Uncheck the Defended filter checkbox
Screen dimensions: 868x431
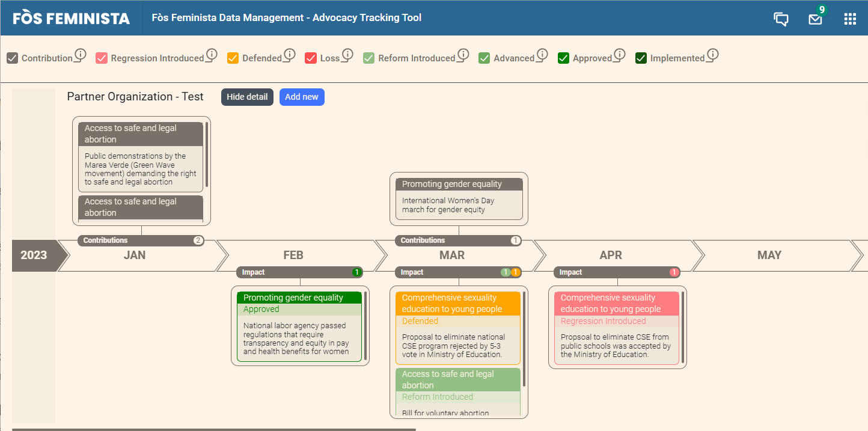point(233,58)
